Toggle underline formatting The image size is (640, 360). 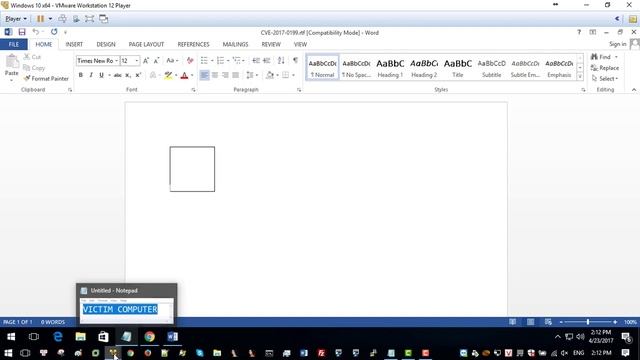pos(101,75)
